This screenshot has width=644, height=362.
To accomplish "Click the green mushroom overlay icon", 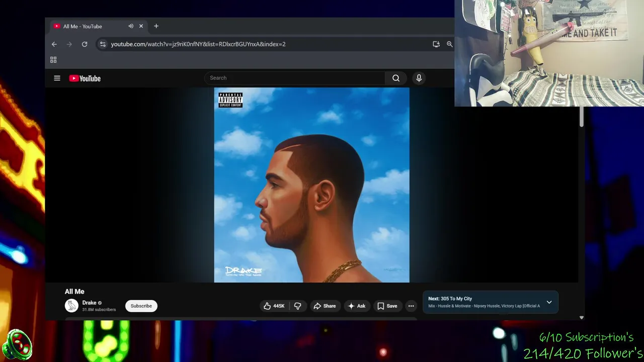I will click(x=17, y=345).
